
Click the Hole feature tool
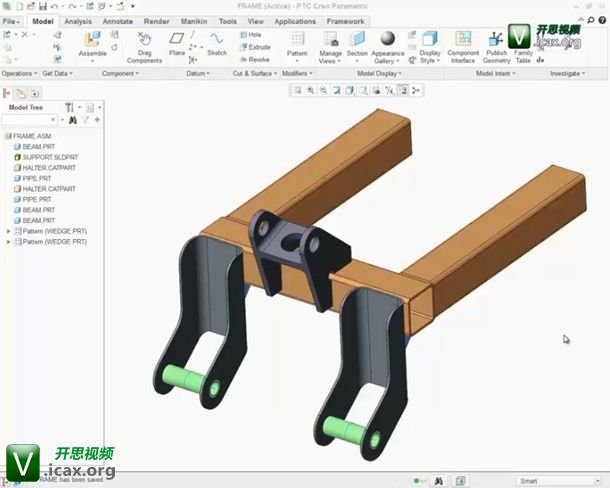pos(251,35)
